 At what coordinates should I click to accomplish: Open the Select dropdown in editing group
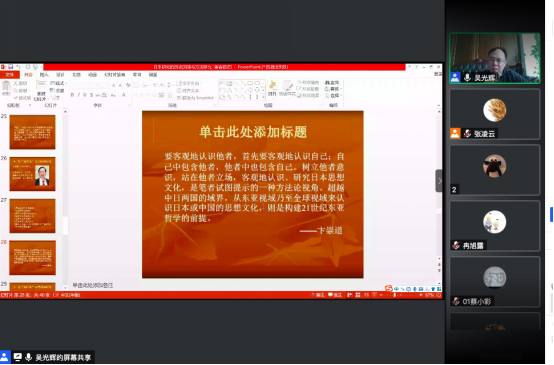334,95
